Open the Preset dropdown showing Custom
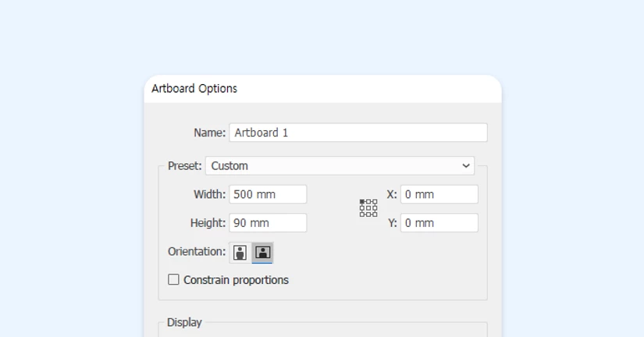 pyautogui.click(x=339, y=165)
